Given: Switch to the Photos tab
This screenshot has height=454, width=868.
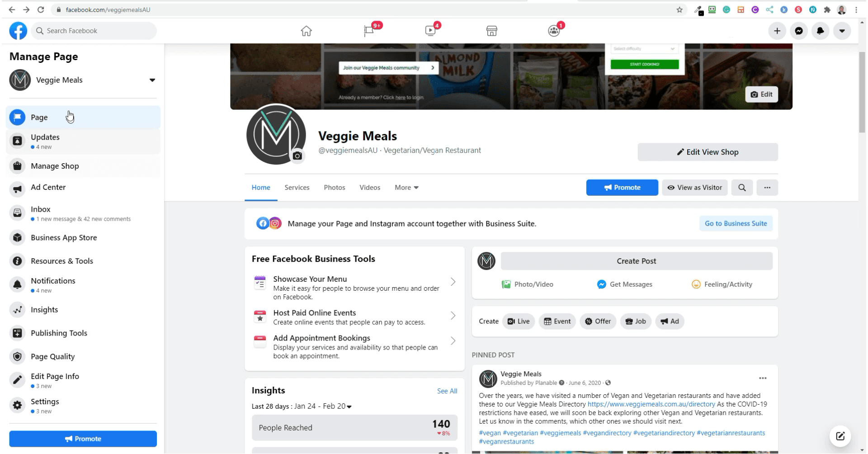Looking at the screenshot, I should [334, 188].
